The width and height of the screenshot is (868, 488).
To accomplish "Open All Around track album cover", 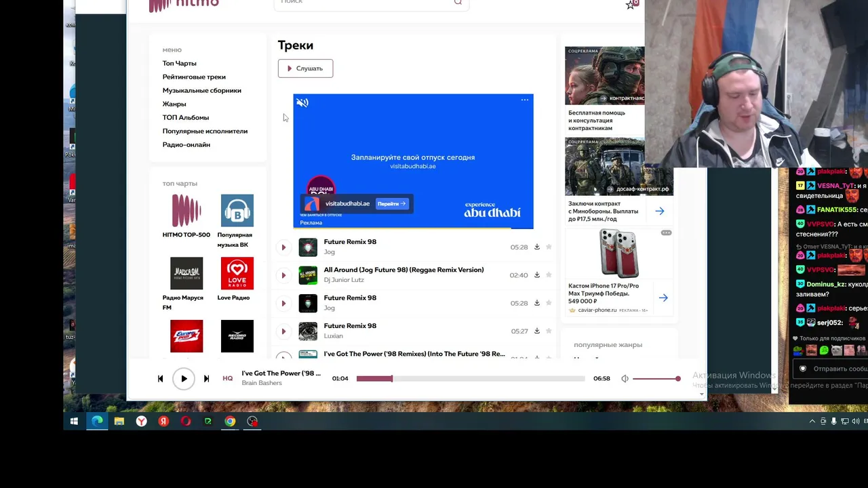I will [308, 275].
